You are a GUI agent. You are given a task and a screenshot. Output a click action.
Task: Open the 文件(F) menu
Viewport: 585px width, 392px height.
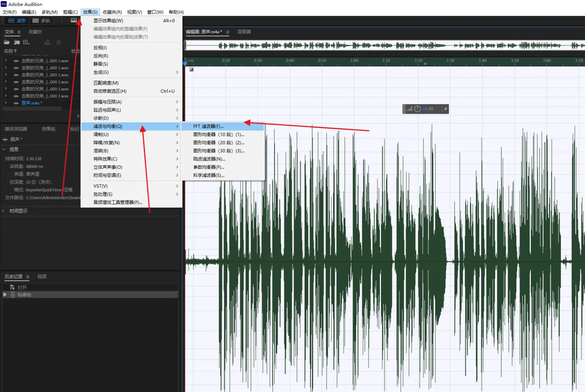click(10, 12)
